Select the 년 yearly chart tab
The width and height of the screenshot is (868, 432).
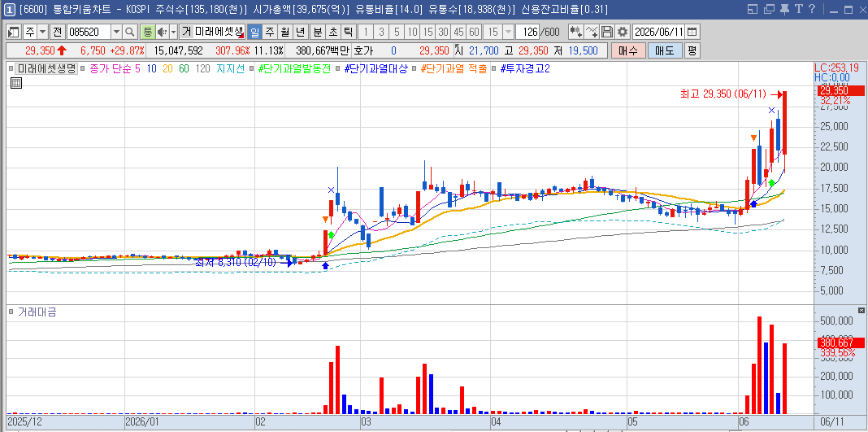(x=300, y=32)
